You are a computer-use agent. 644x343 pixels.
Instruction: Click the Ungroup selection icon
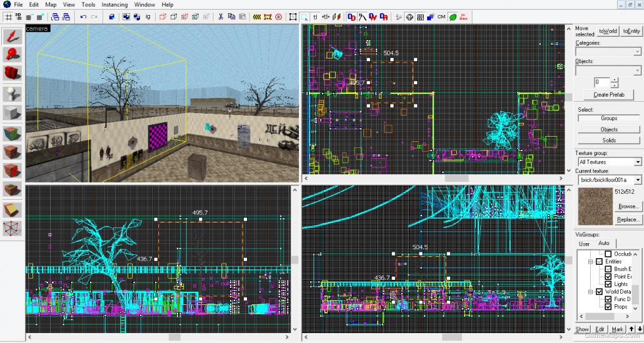(137, 17)
